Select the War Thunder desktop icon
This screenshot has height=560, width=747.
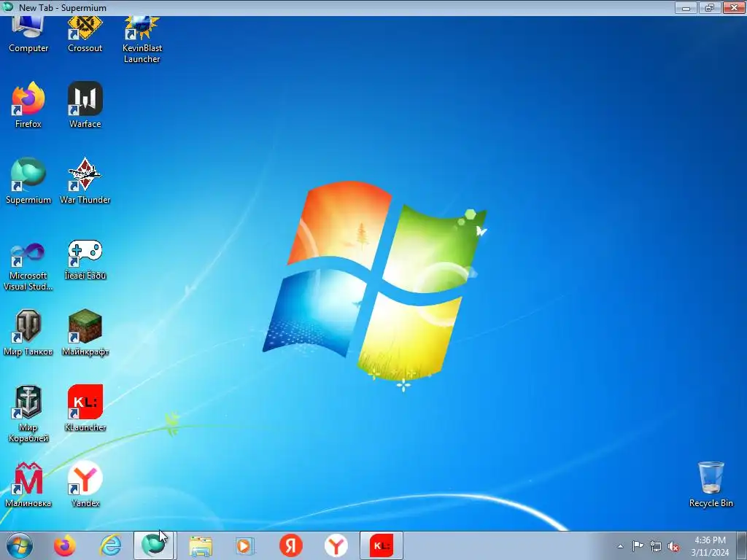(x=85, y=181)
